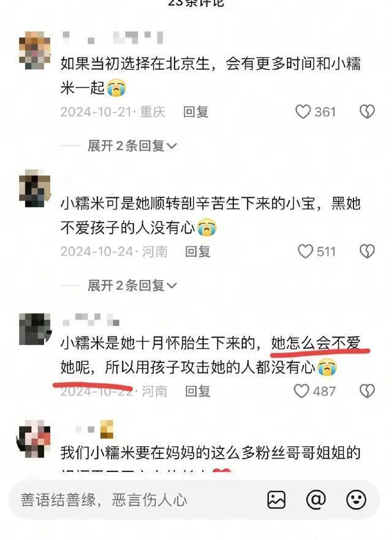This screenshot has height=540, width=392.
Task: Tap the first commenter's blurred username
Action: pos(112,37)
